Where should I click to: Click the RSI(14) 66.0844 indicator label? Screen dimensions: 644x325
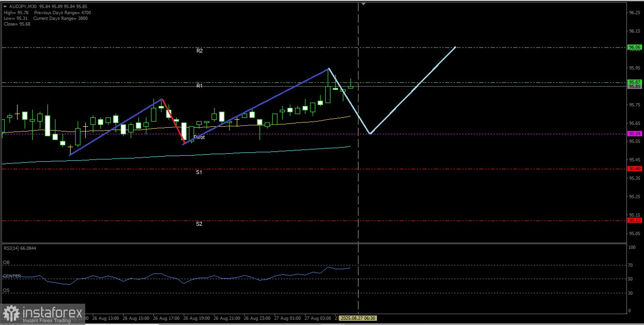19,248
